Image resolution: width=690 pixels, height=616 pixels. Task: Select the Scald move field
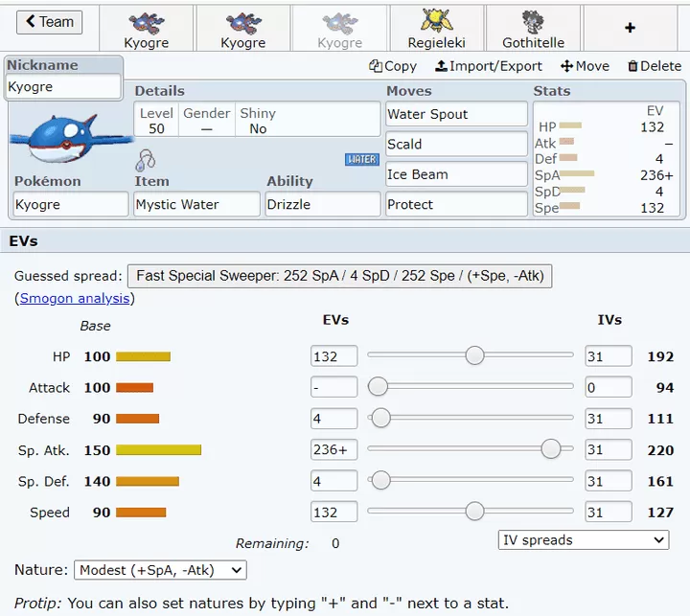[456, 144]
